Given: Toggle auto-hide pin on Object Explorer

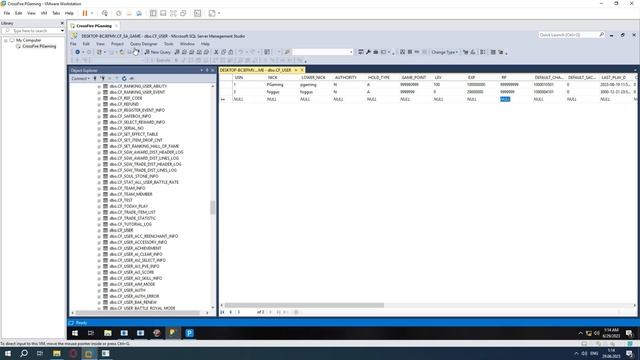Looking at the screenshot, I should 207,71.
